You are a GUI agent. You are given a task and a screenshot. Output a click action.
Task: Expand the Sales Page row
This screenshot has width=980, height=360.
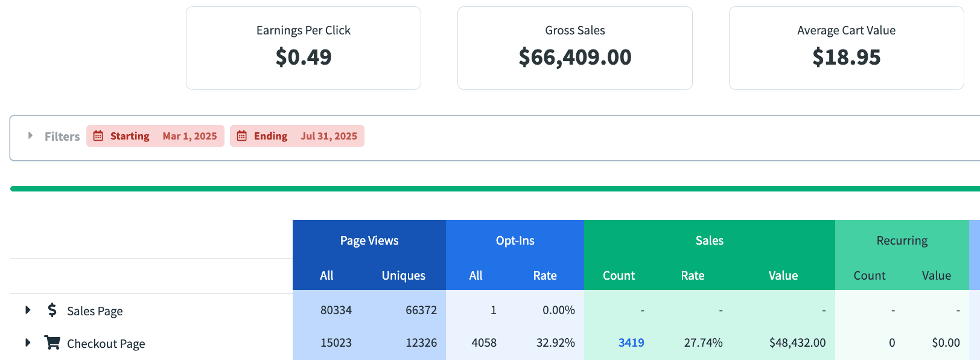coord(28,310)
